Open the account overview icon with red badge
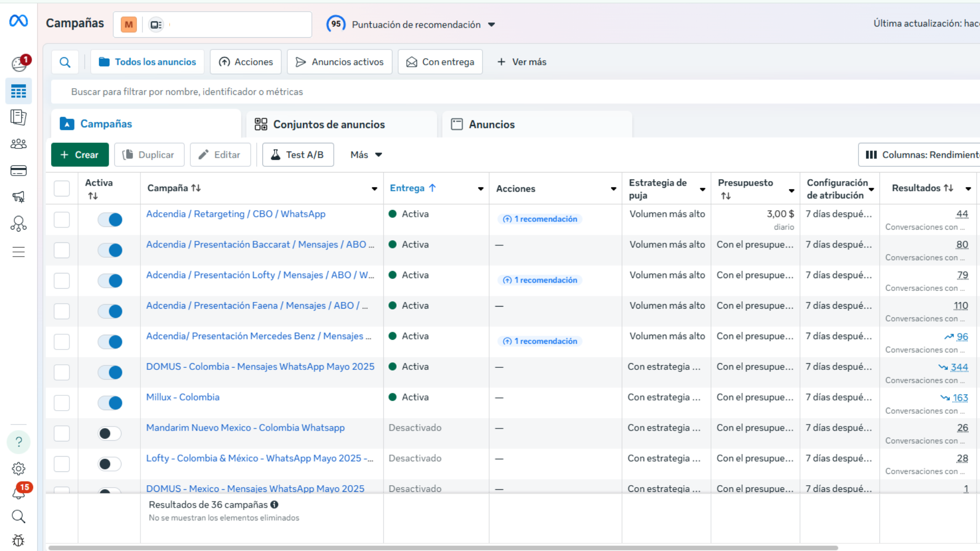This screenshot has height=551, width=980. [19, 63]
